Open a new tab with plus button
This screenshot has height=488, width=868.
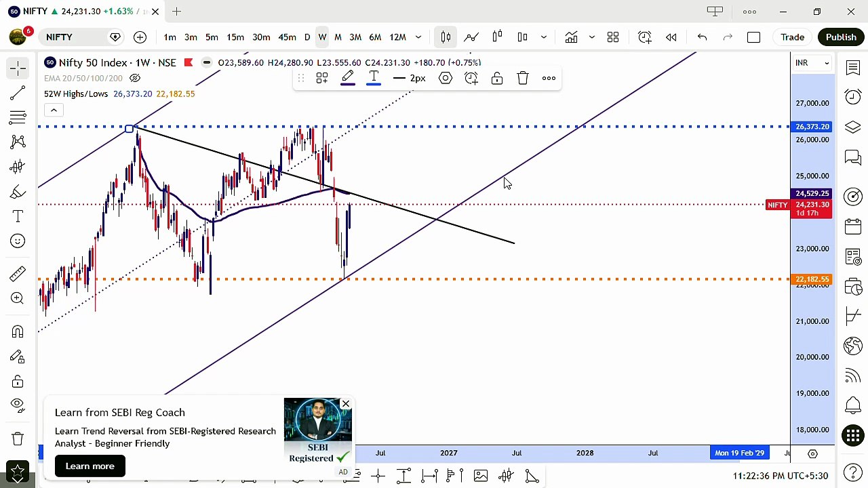tap(176, 12)
